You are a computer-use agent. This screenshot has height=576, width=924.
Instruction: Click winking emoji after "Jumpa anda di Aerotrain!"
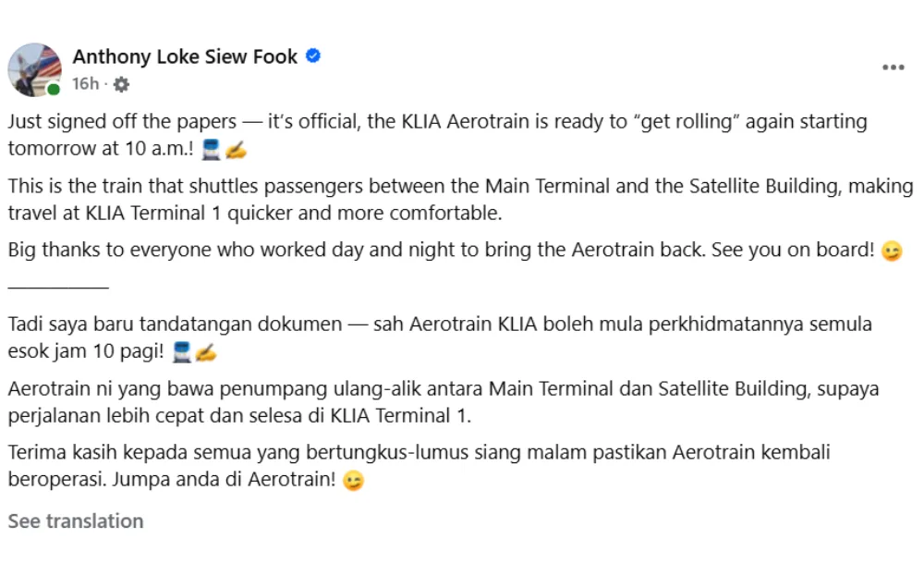click(353, 481)
